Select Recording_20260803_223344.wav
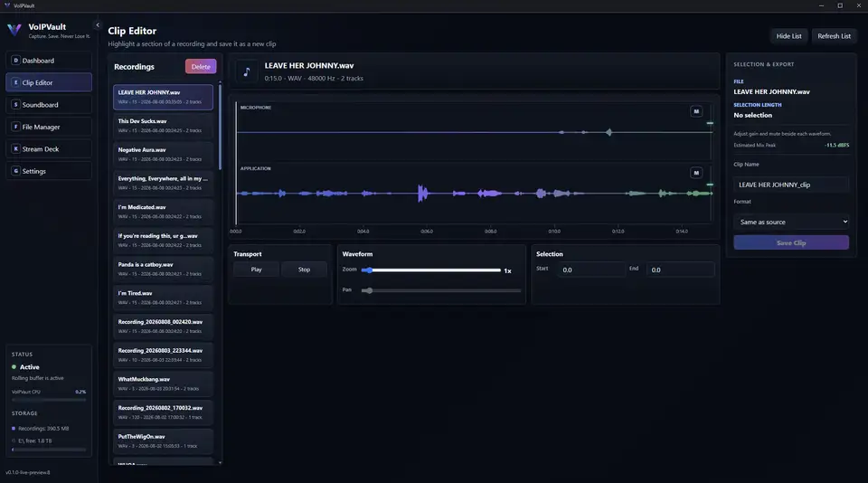The height and width of the screenshot is (483, 868). pyautogui.click(x=163, y=355)
